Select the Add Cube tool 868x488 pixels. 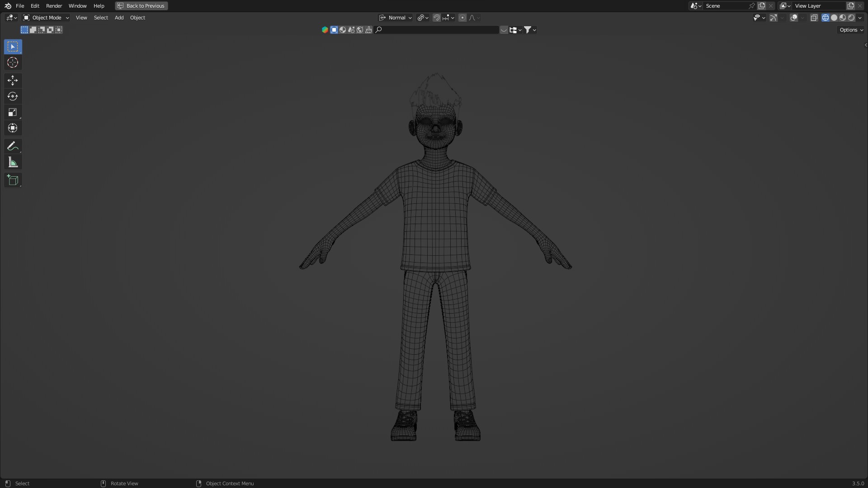click(x=13, y=180)
